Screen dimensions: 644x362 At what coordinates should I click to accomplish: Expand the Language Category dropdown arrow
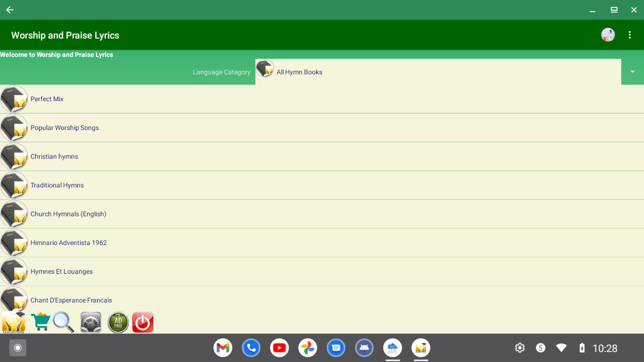coord(632,72)
